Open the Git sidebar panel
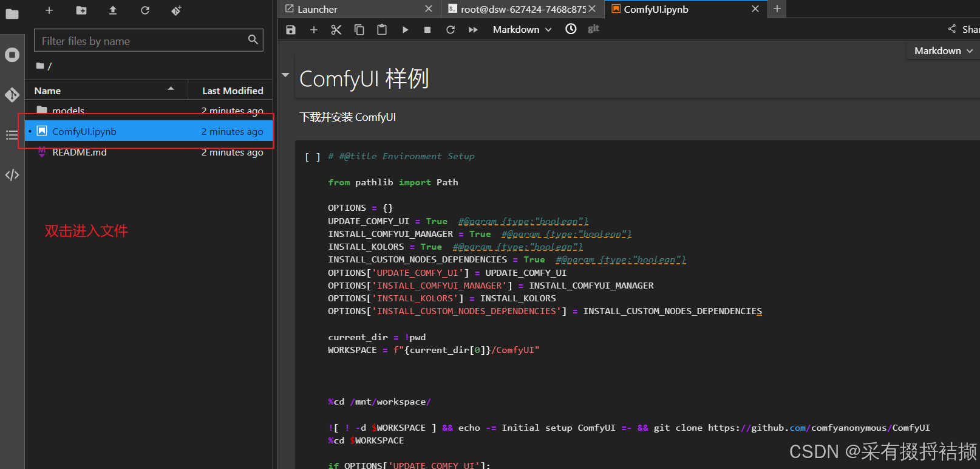 [x=12, y=95]
